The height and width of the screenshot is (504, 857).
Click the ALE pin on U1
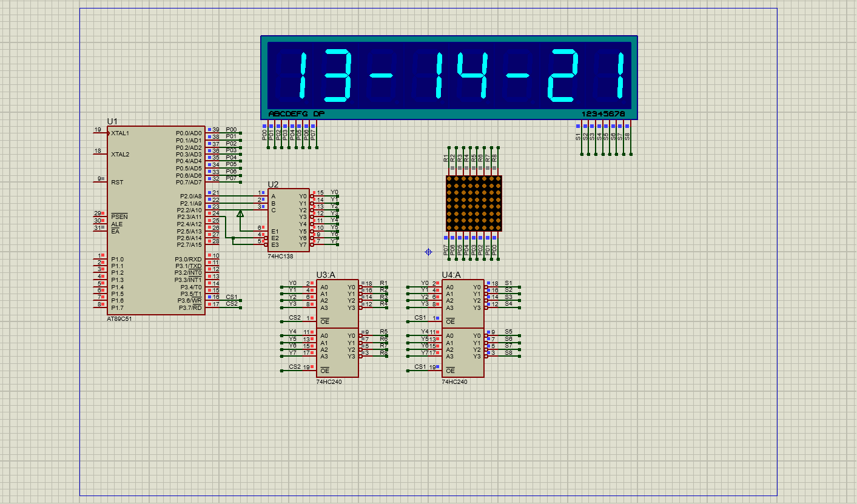(x=116, y=224)
